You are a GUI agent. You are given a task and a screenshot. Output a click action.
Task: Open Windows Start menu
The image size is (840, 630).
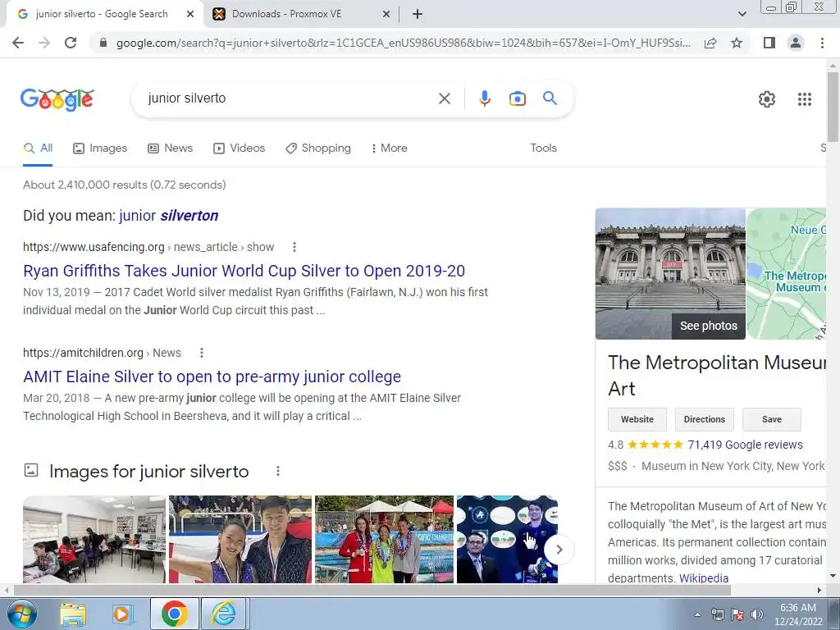21,614
